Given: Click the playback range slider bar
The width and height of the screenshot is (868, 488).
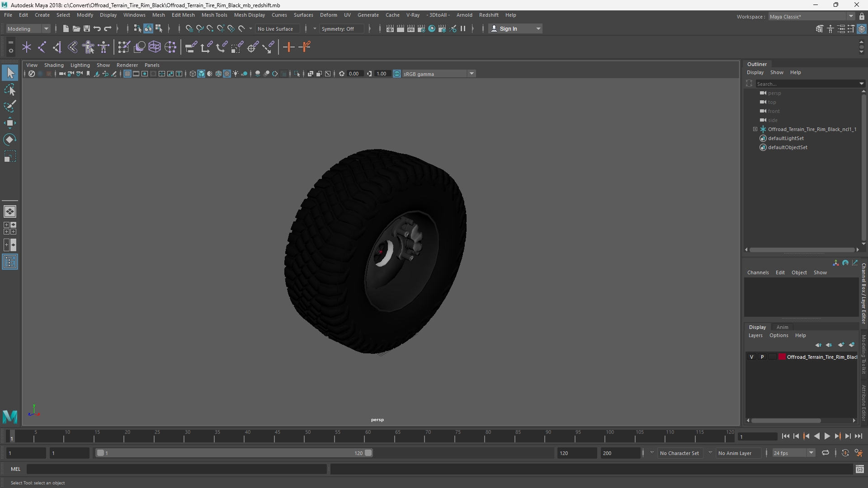Looking at the screenshot, I should (234, 453).
